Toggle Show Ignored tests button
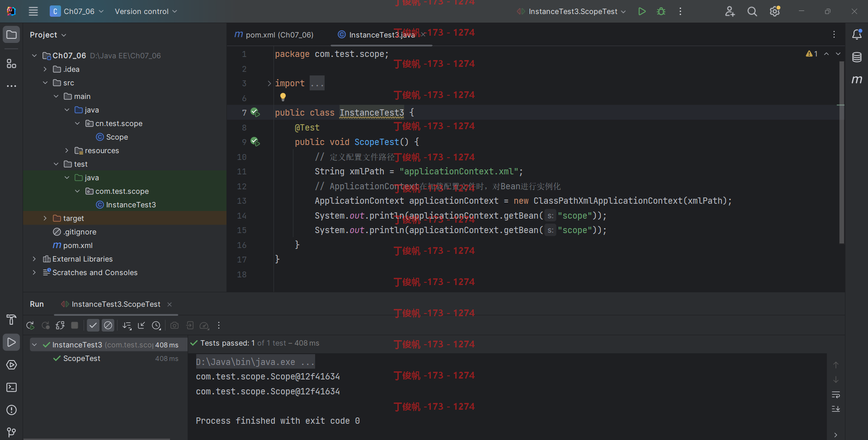Screen dimensions: 868x440 coord(108,325)
